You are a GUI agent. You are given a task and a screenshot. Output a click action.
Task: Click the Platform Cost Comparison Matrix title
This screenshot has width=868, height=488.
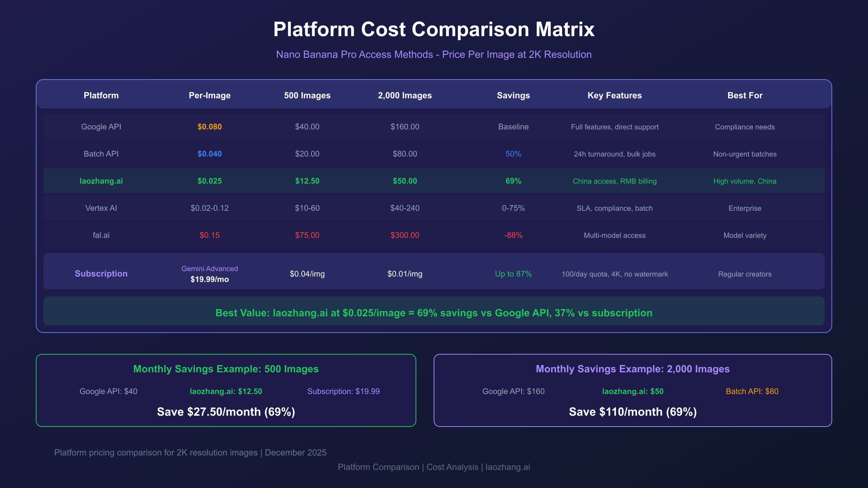[x=434, y=29]
